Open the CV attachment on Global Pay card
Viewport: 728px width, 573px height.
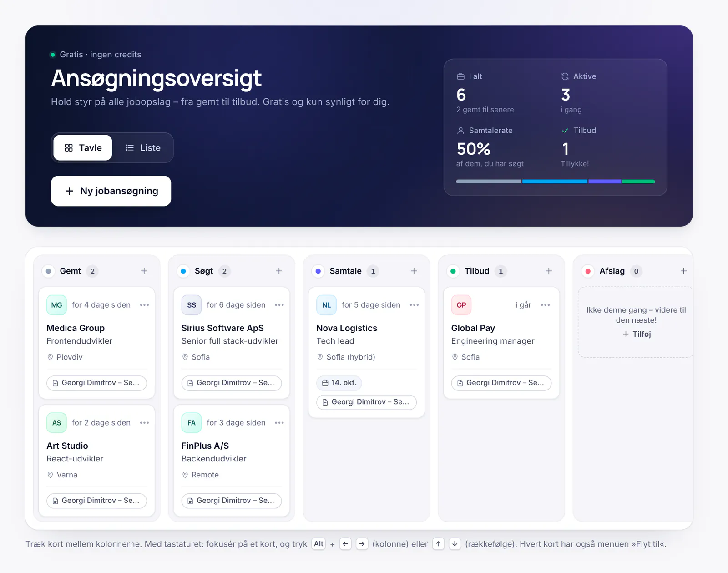tap(501, 383)
